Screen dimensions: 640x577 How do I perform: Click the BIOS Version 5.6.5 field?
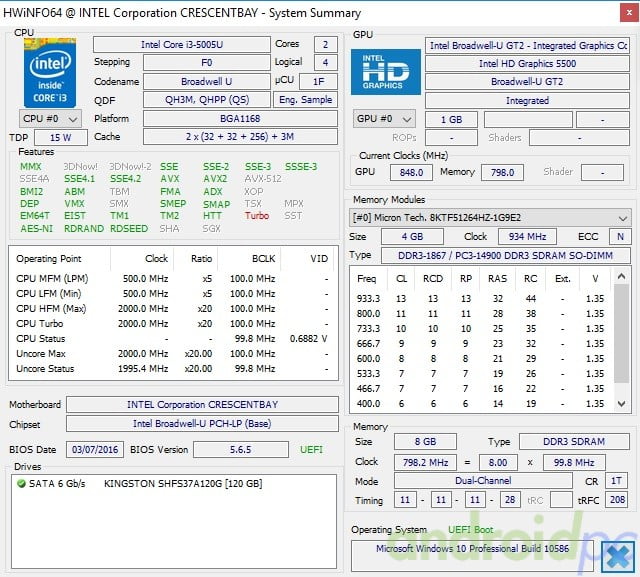pyautogui.click(x=241, y=450)
